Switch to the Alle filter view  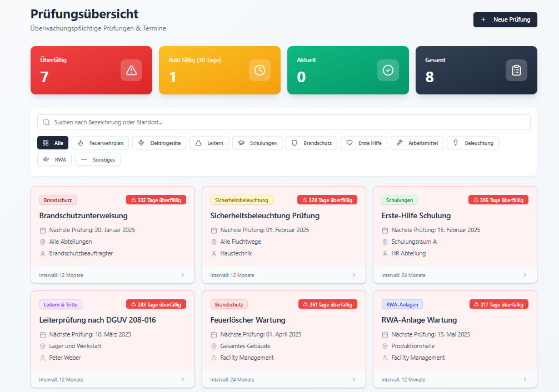pyautogui.click(x=53, y=142)
